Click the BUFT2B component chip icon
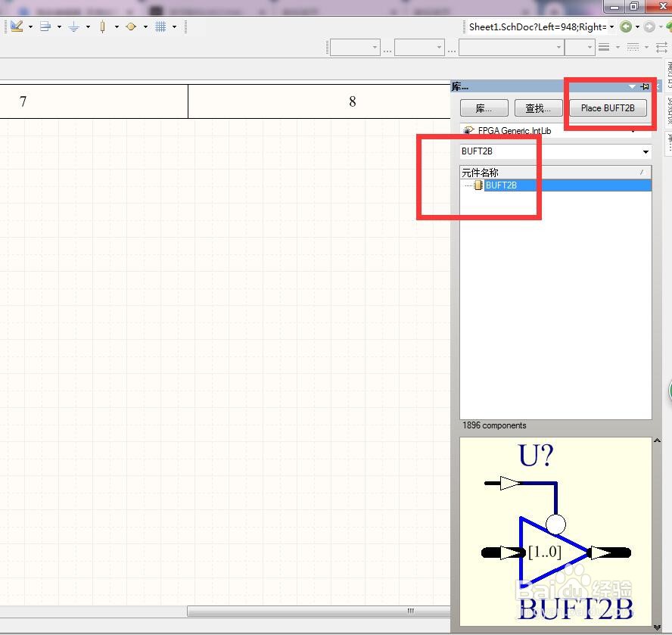The width and height of the screenshot is (672, 635). pos(479,185)
